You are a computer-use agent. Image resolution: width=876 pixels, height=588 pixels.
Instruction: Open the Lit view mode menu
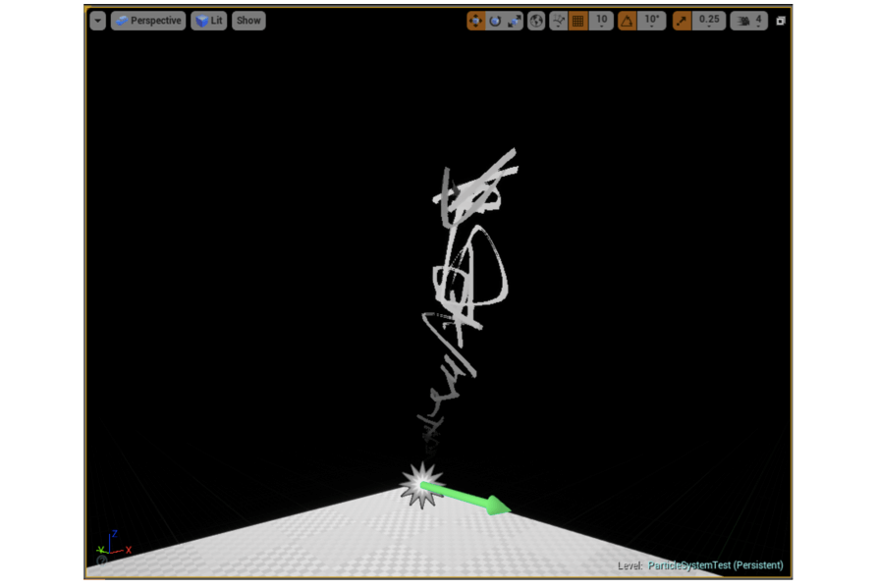point(208,21)
